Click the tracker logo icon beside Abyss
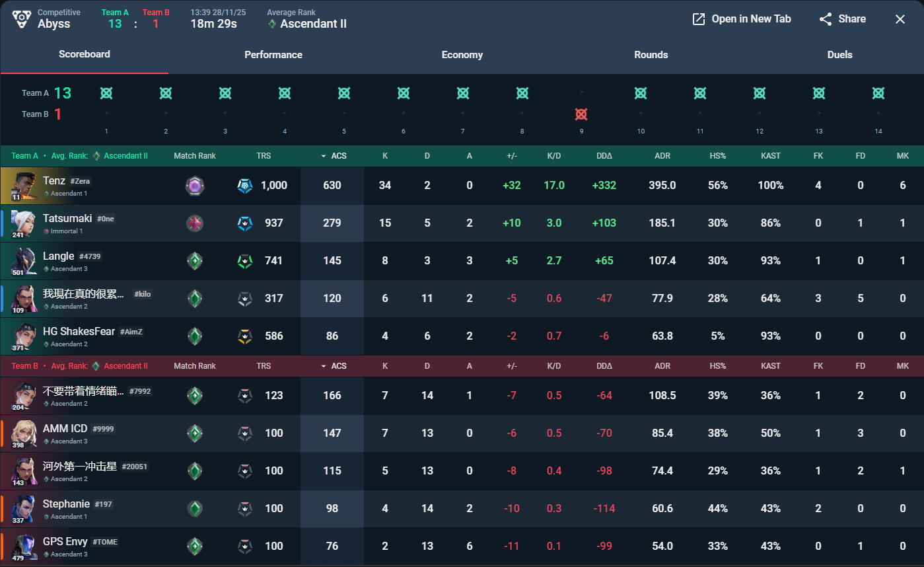924x567 pixels. tap(22, 19)
